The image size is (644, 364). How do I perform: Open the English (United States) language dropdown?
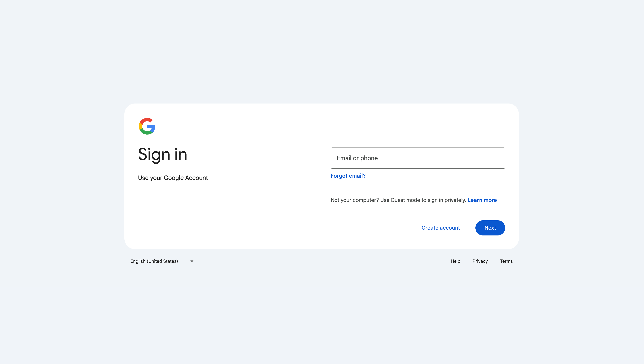(161, 261)
